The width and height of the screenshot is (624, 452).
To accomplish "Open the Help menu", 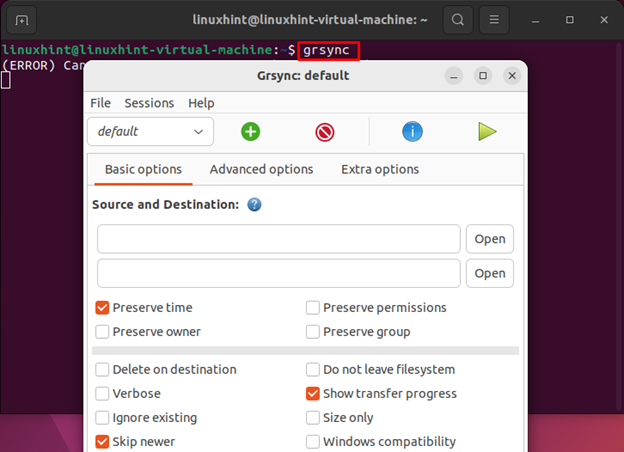I will 201,103.
